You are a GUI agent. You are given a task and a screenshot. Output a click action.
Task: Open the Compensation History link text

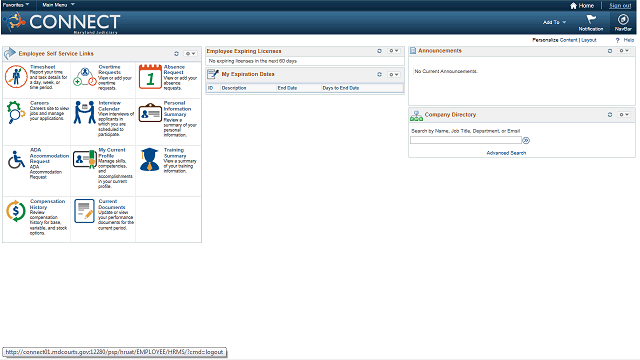coord(47,204)
